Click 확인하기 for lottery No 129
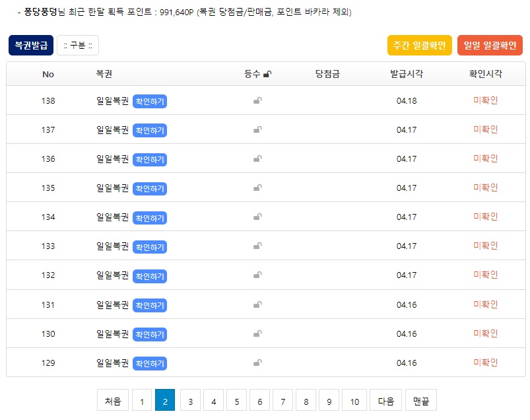 click(x=150, y=363)
